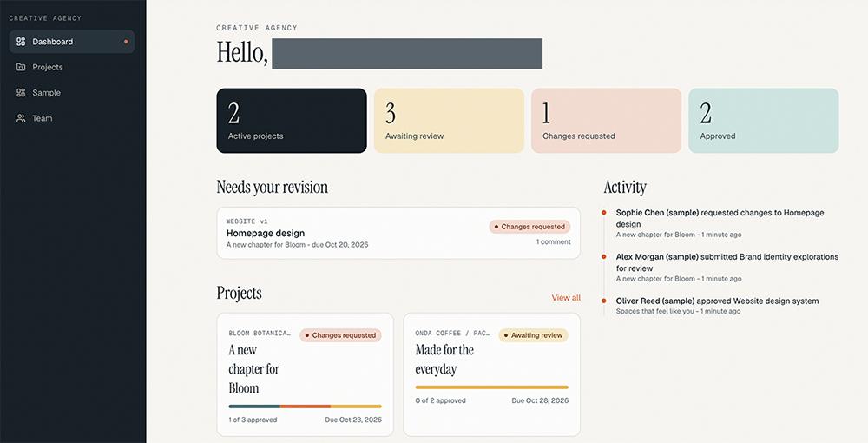Open the Homepage design revision card

coord(398,233)
